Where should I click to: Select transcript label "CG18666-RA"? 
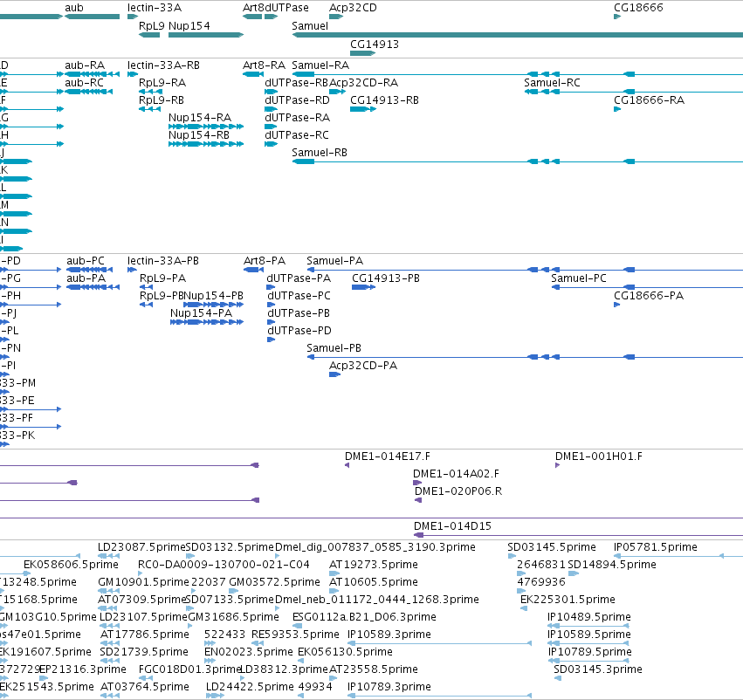click(x=650, y=100)
